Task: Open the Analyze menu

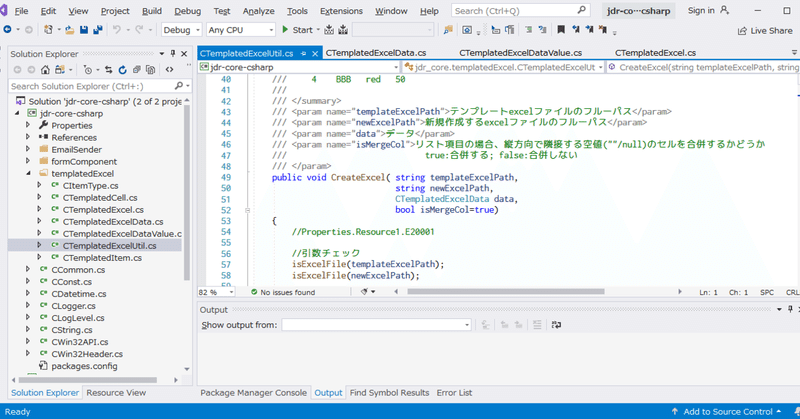Action: [x=258, y=11]
